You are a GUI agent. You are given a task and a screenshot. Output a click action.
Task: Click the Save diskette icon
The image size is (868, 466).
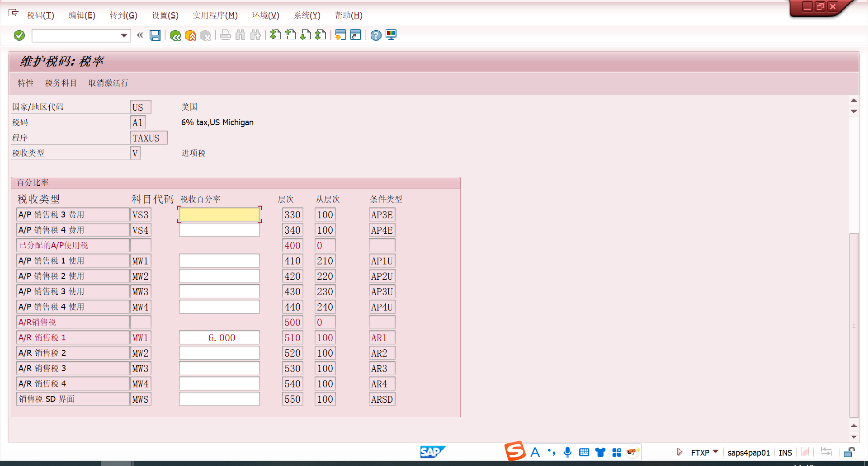click(155, 35)
